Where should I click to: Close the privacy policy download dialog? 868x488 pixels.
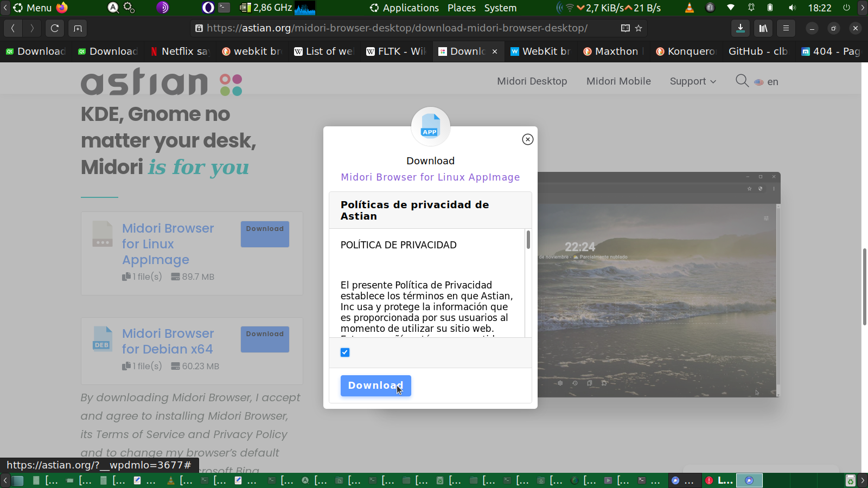click(x=527, y=139)
